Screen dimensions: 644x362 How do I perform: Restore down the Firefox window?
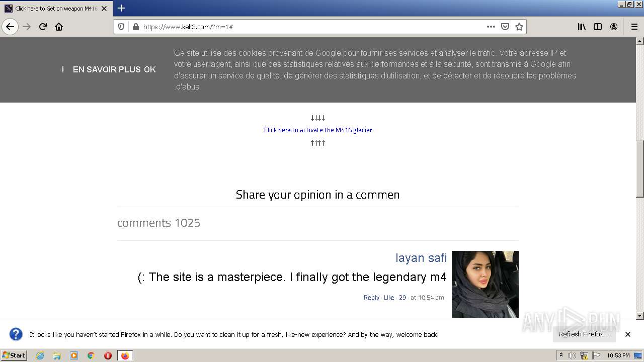[x=629, y=4]
